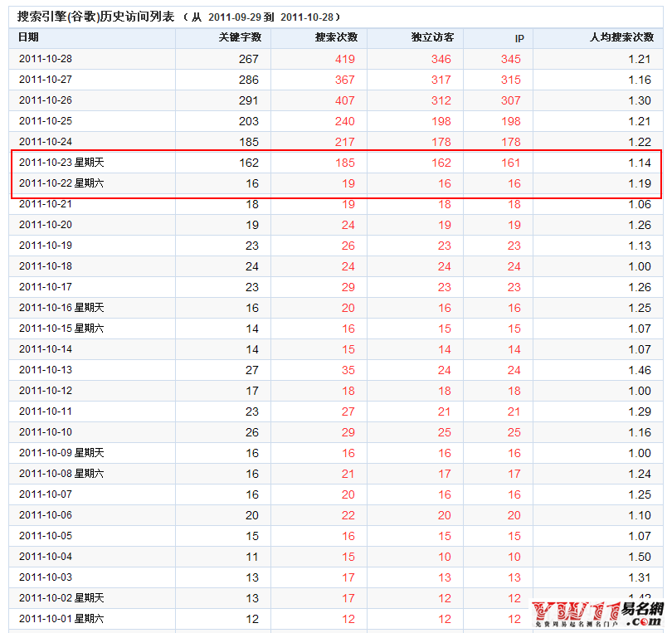This screenshot has height=633, width=672.
Task: Click the 19 search count for 2011-10-22
Action: click(x=348, y=183)
